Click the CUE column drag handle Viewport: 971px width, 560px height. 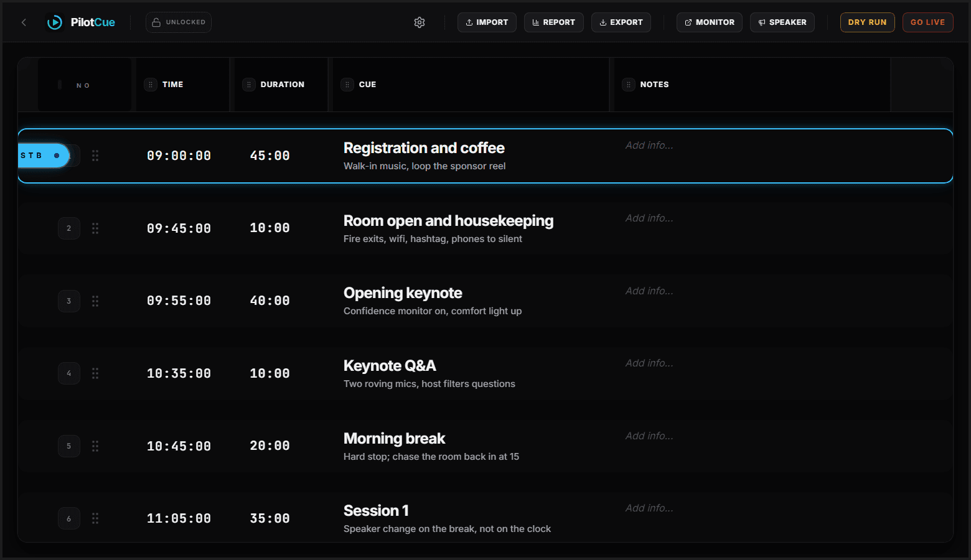click(x=347, y=85)
